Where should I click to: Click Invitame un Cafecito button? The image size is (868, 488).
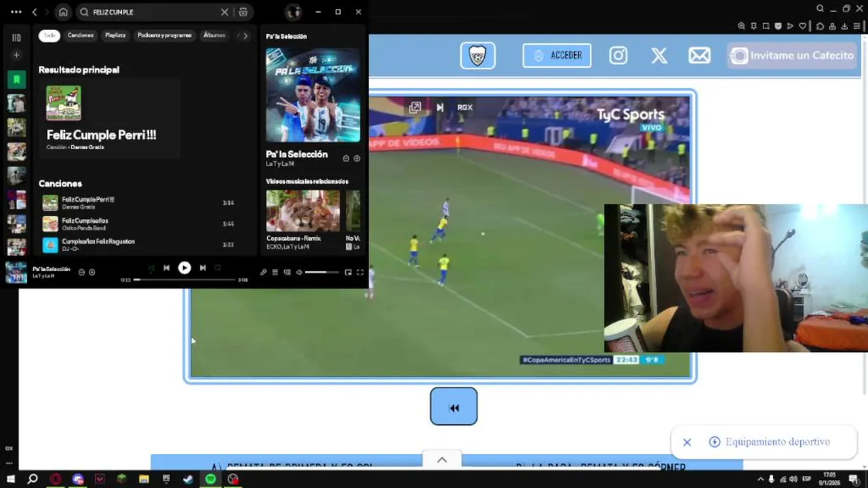point(793,56)
